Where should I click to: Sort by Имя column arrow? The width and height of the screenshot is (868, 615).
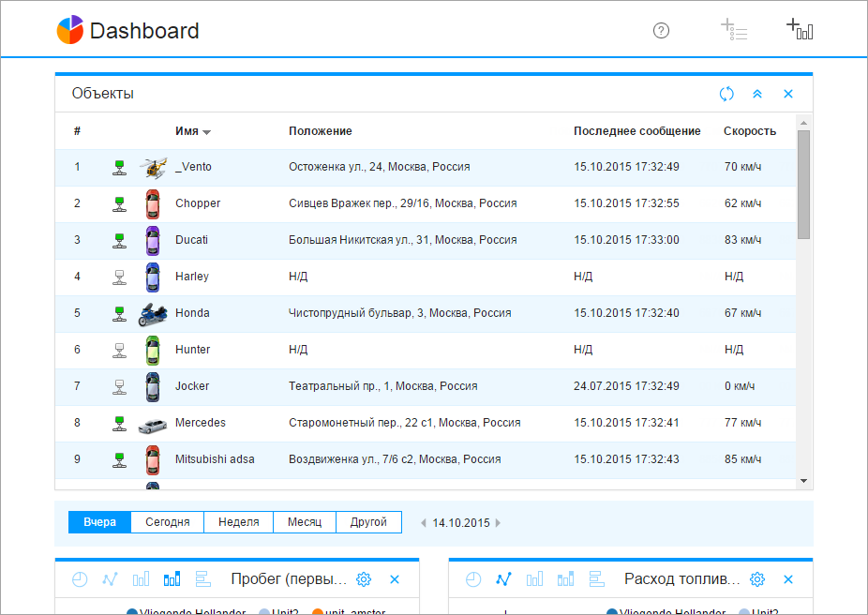[207, 132]
